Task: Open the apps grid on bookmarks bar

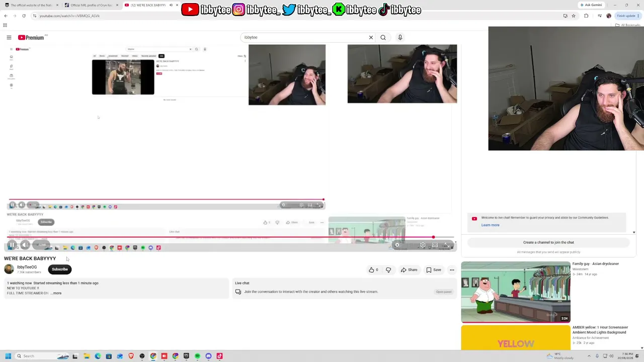Action: (5, 25)
